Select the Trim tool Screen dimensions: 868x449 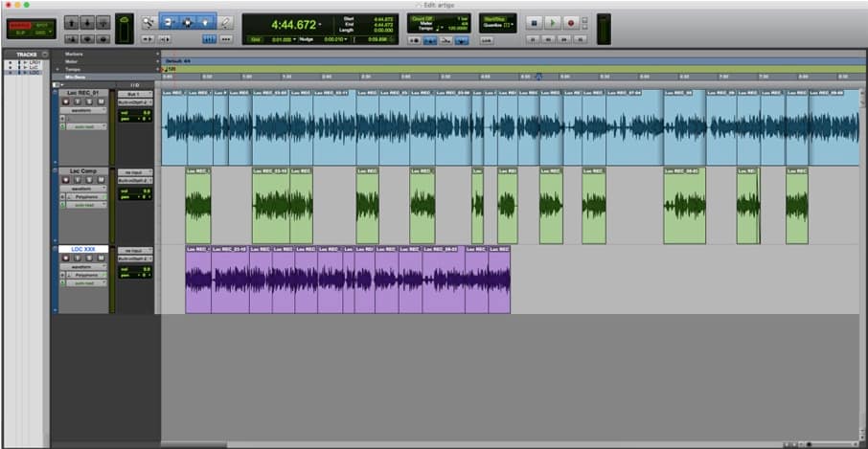point(169,21)
